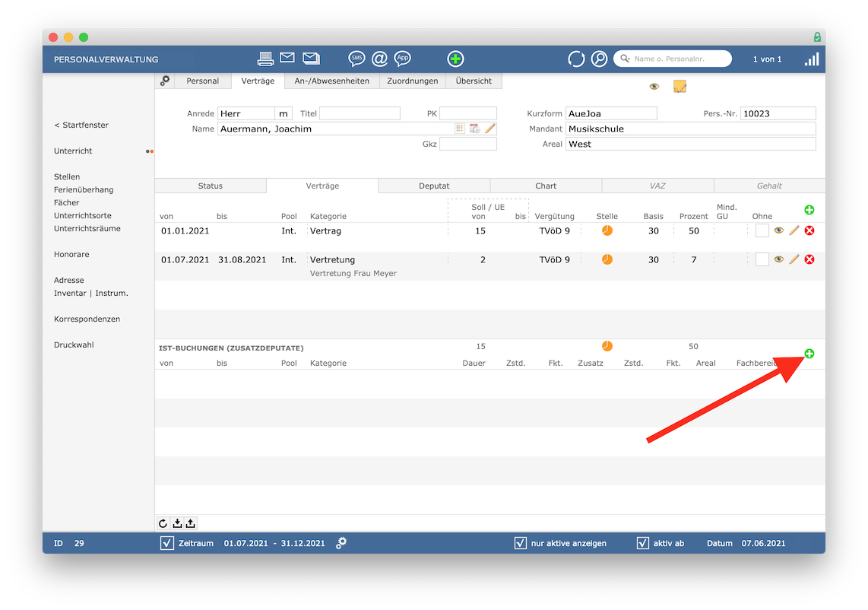The height and width of the screenshot is (610, 868).
Task: Uncheck 'nur aktive anzeigen' checkbox
Action: coord(521,543)
